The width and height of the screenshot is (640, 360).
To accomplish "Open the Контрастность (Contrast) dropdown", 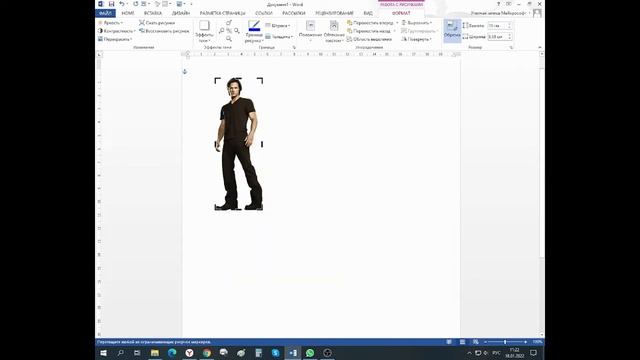I will tap(117, 31).
